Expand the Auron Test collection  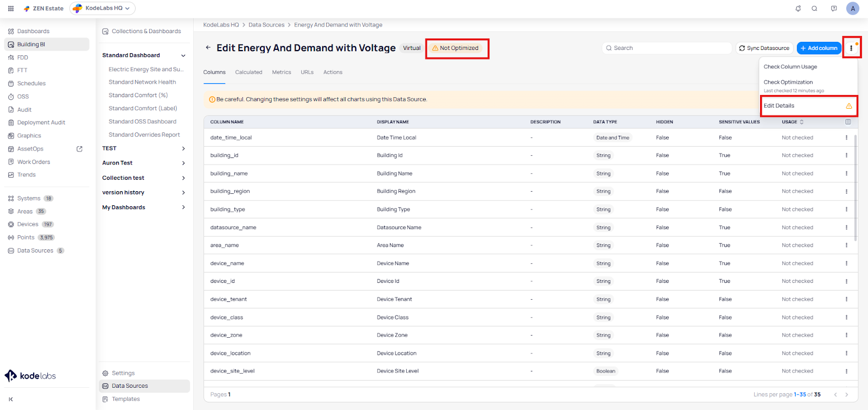pyautogui.click(x=183, y=163)
